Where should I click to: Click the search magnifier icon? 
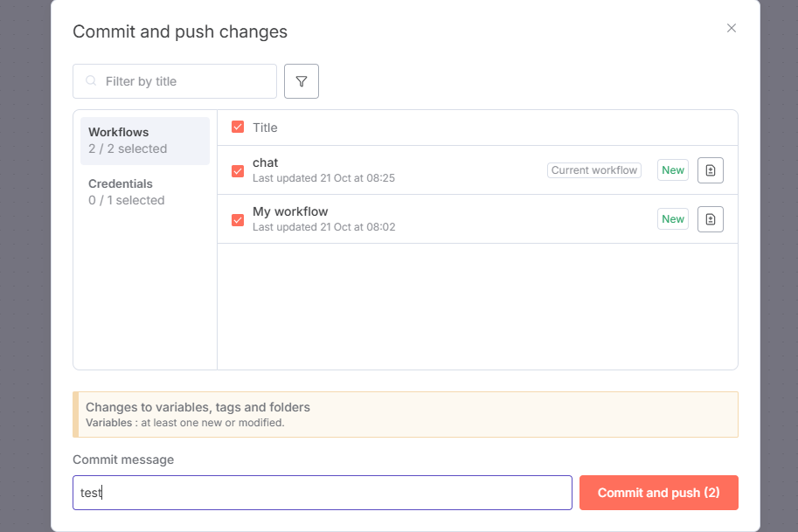click(x=91, y=81)
